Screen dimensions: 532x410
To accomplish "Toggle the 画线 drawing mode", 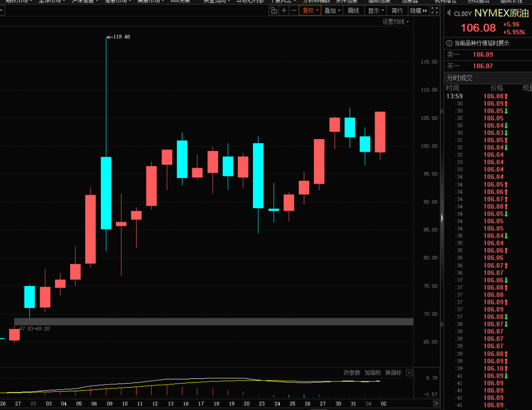I will pos(353,10).
